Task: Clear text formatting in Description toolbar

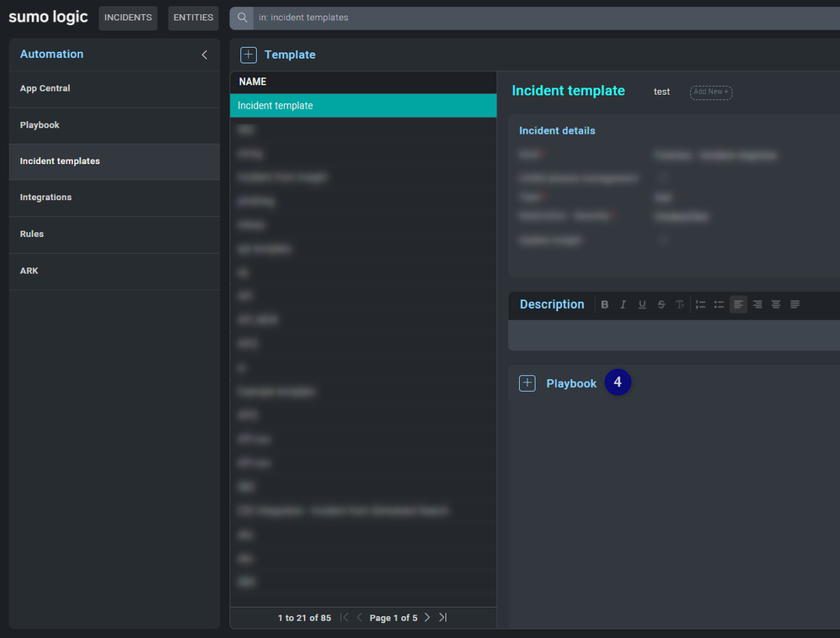Action: click(x=680, y=304)
